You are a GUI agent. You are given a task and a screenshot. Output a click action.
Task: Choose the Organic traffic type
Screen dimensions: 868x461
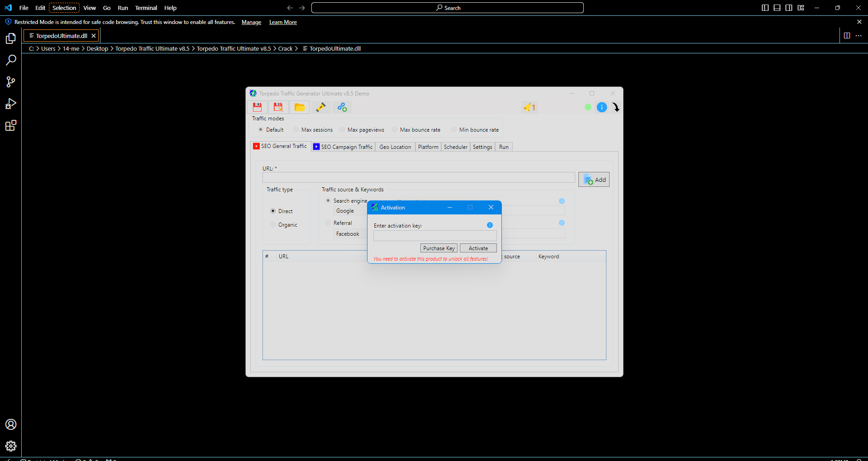pyautogui.click(x=273, y=225)
